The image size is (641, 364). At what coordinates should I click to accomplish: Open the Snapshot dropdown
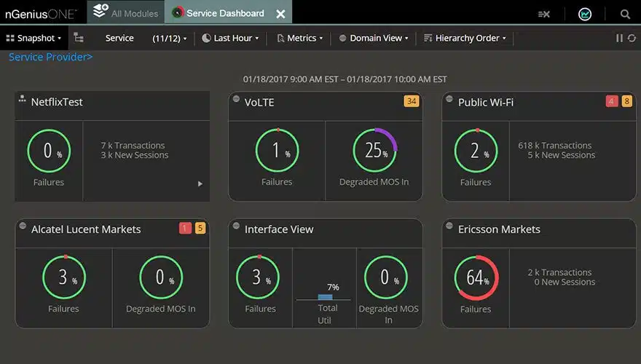[x=34, y=38]
